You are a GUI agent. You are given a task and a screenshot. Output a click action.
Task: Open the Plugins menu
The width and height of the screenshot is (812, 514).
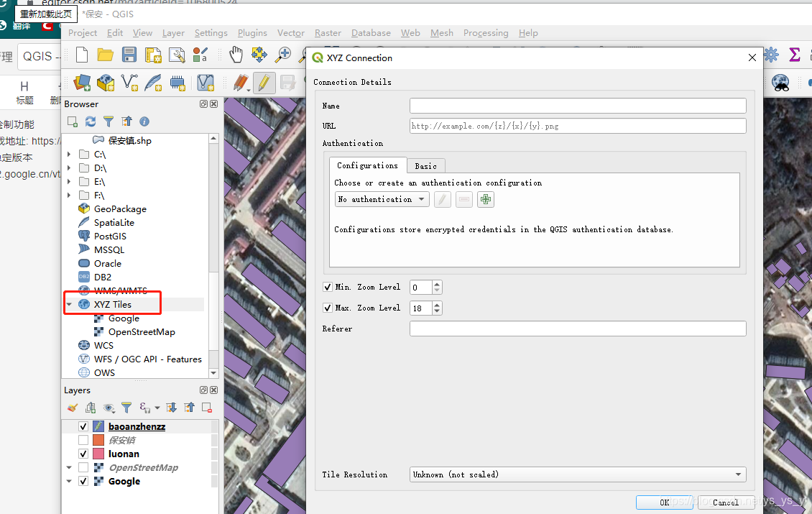(252, 32)
